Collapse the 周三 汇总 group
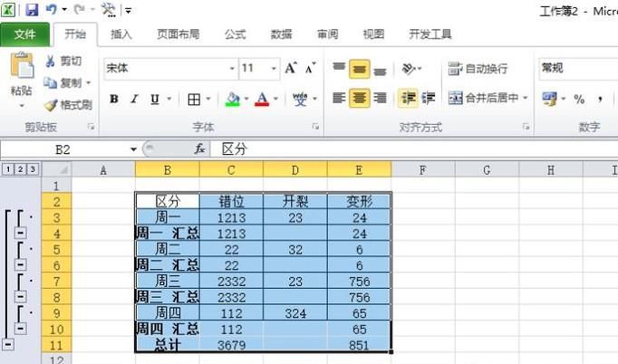The height and width of the screenshot is (364, 618). [x=21, y=297]
